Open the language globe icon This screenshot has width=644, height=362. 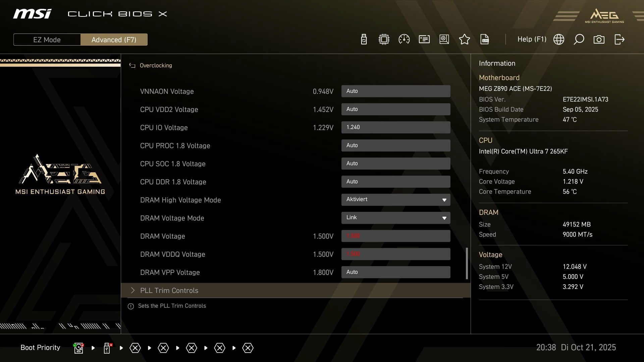click(x=558, y=40)
